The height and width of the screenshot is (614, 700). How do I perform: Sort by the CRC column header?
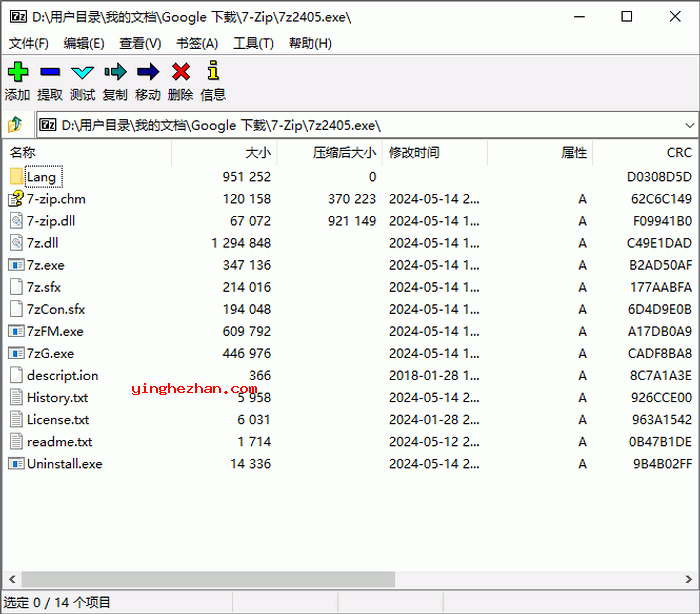click(x=645, y=153)
